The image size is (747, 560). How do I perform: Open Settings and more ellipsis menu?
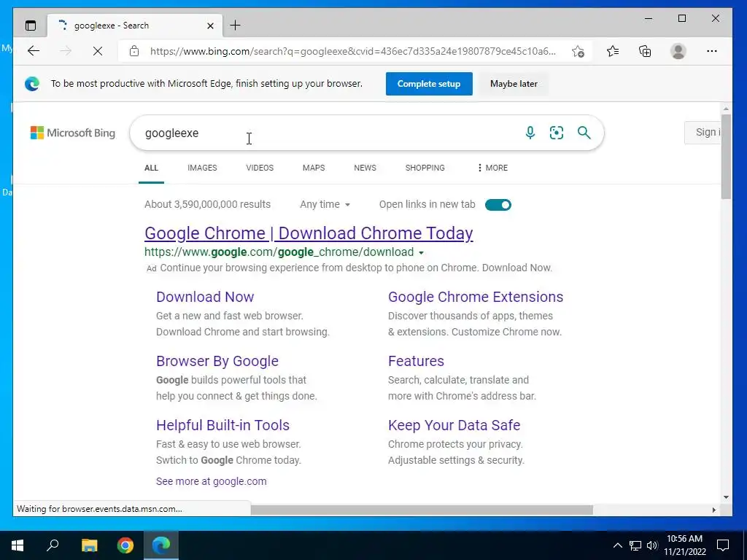[x=712, y=51]
